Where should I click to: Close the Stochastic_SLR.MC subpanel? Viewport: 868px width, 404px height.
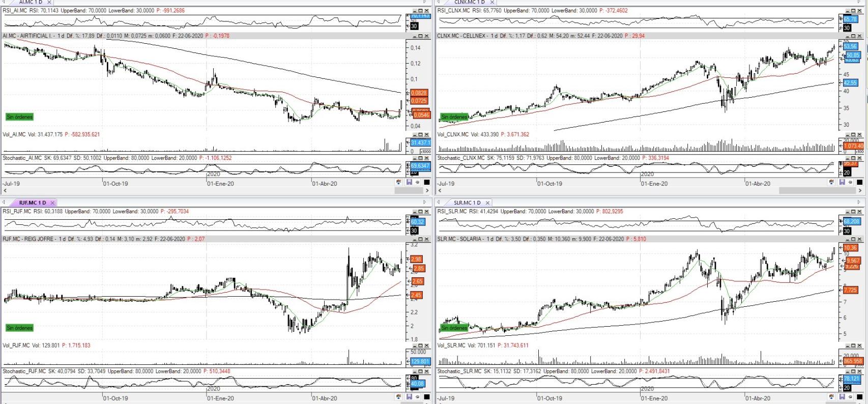859,371
